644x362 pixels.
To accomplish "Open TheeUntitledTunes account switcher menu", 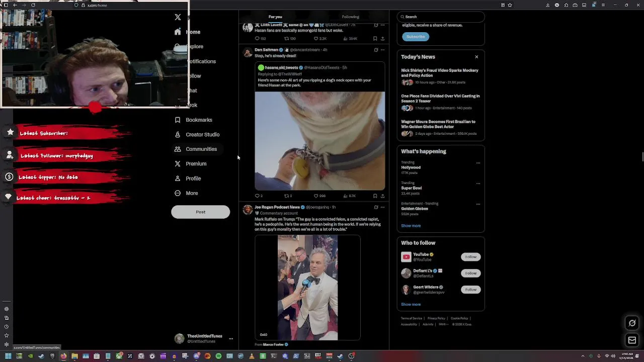I will tap(204, 338).
